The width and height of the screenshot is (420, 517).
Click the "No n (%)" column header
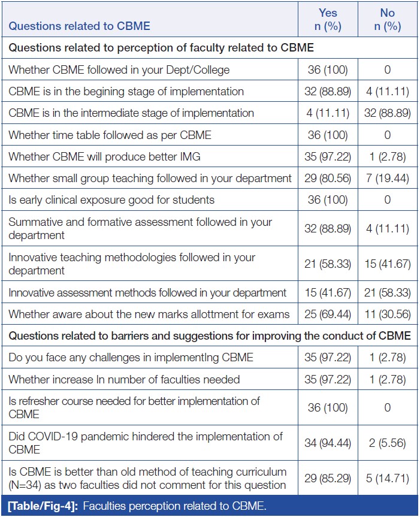point(387,20)
